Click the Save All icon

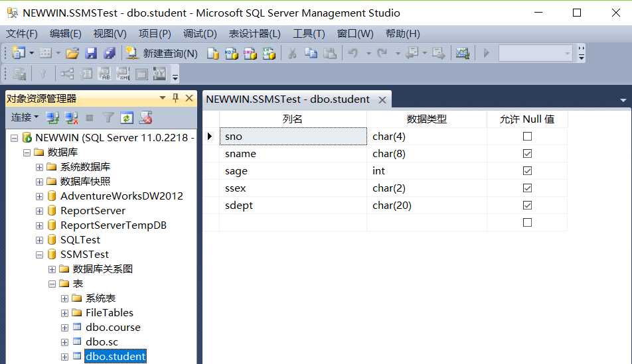pyautogui.click(x=110, y=53)
